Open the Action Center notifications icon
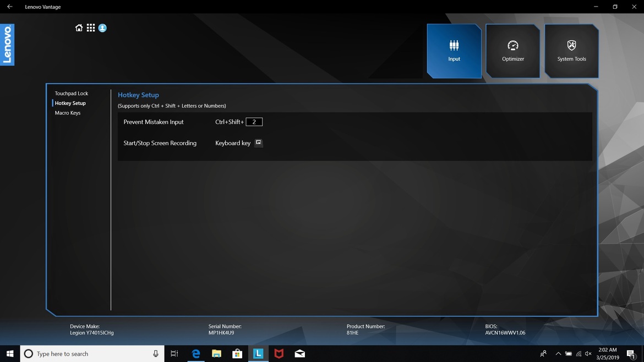This screenshot has width=644, height=362. 631,353
